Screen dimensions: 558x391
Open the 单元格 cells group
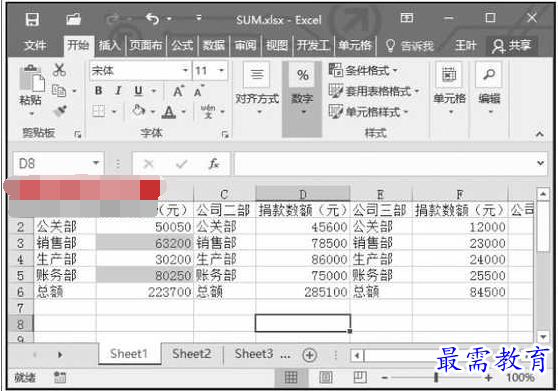(449, 89)
